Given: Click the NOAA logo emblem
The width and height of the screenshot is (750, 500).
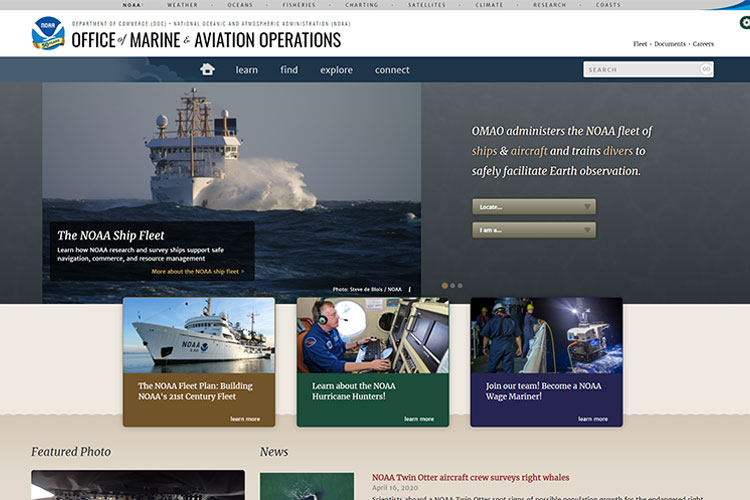Looking at the screenshot, I should tap(47, 33).
